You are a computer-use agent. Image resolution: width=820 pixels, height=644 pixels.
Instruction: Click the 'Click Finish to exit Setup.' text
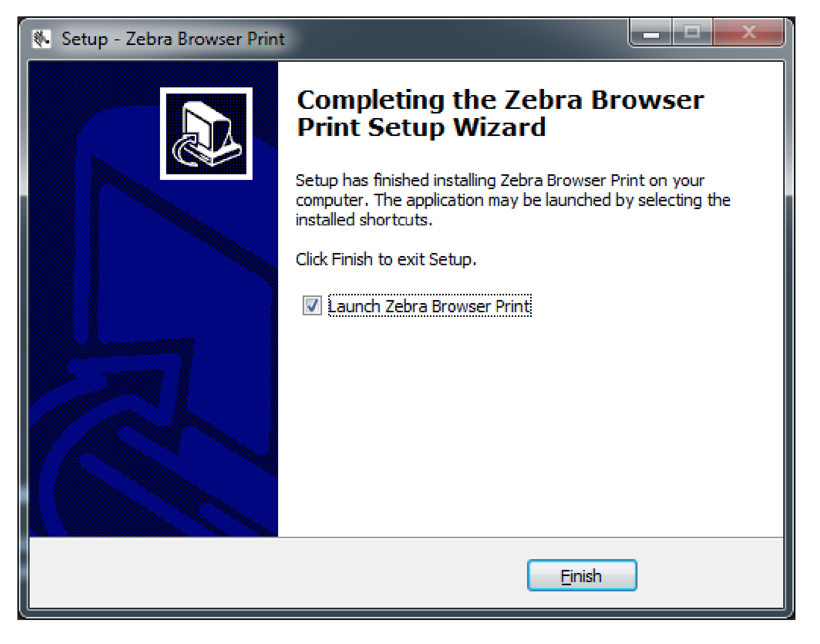(x=386, y=259)
